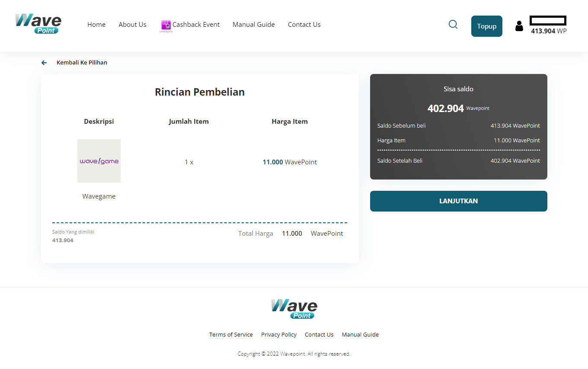Select the Wavegame product thumbnail

99,161
